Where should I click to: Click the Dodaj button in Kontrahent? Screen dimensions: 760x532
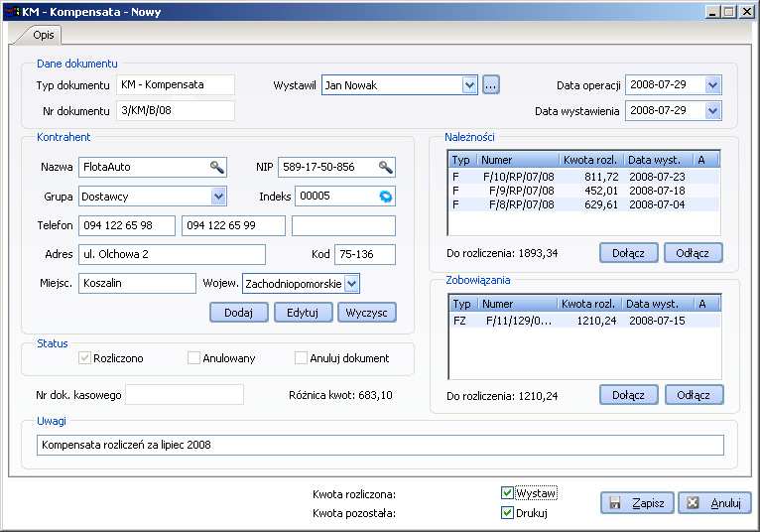(x=238, y=313)
